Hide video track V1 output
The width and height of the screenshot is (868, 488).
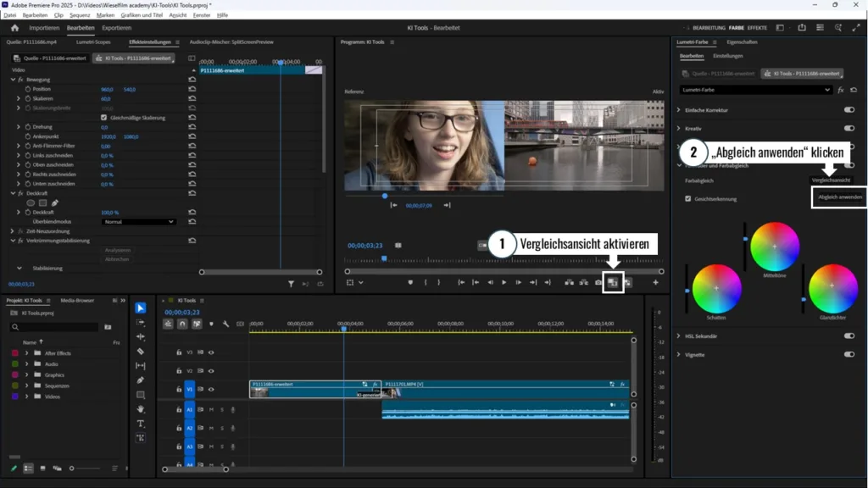click(211, 389)
